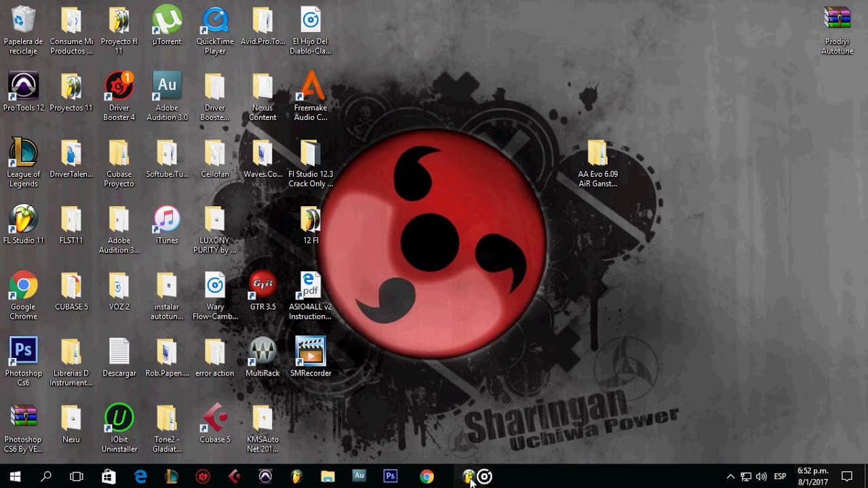Open Microsoft Store from the taskbar
868x488 pixels.
[x=108, y=476]
